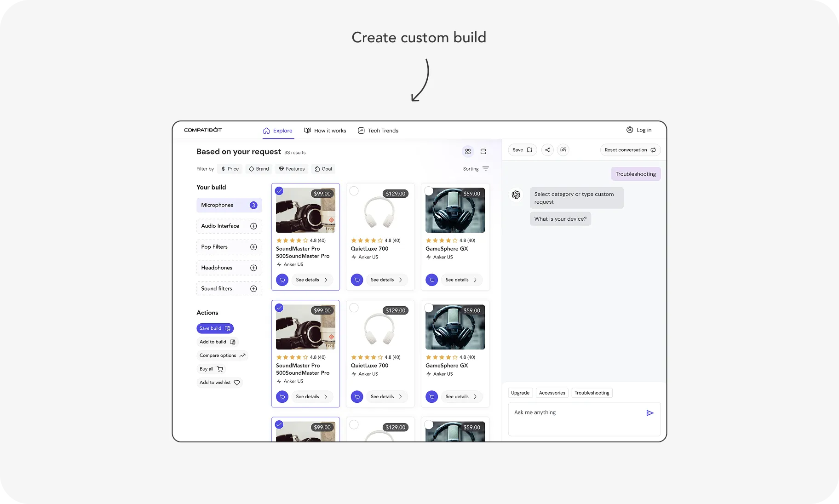Image resolution: width=839 pixels, height=504 pixels.
Task: Add second-row GameSphere GX to cart
Action: 431,396
